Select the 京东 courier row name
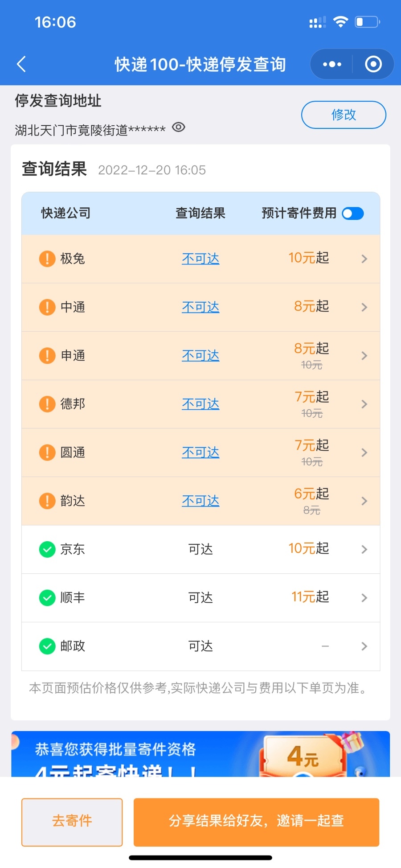 click(73, 549)
